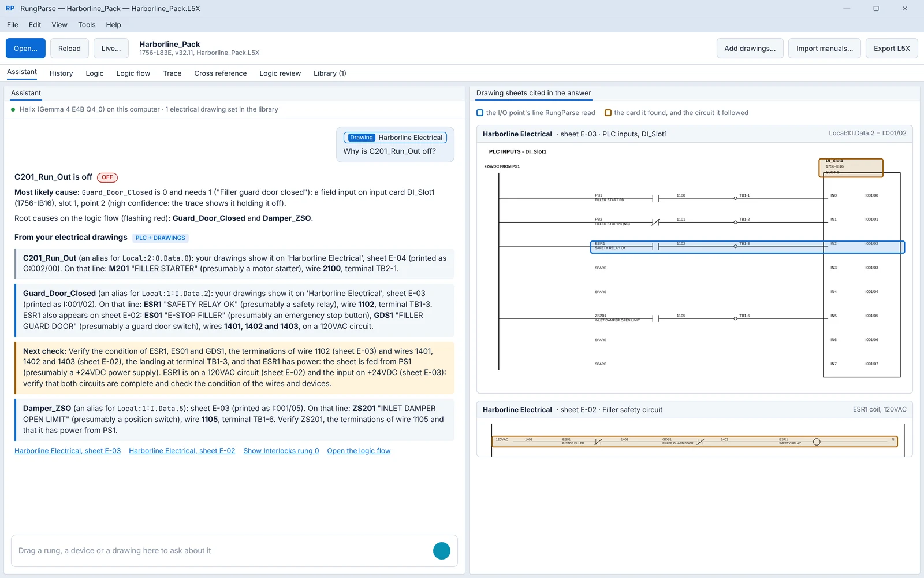The height and width of the screenshot is (578, 924).
Task: Reload the Harborline_Pack project
Action: [x=69, y=49]
